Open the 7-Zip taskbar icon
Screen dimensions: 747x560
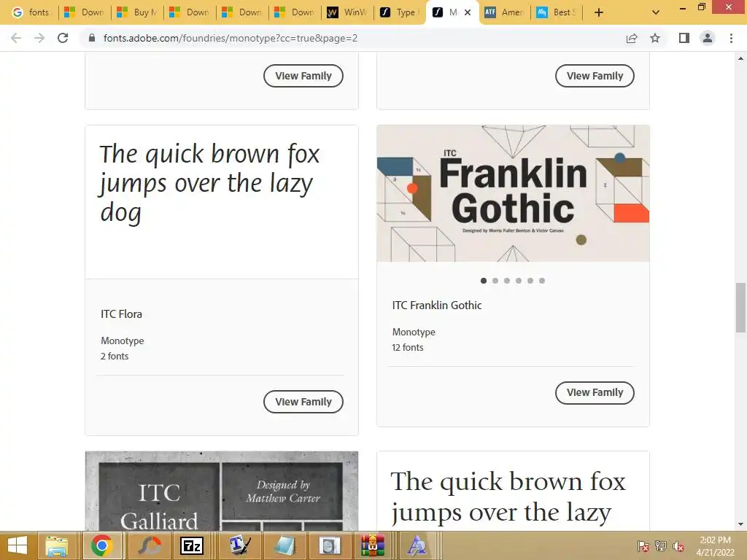(x=192, y=545)
